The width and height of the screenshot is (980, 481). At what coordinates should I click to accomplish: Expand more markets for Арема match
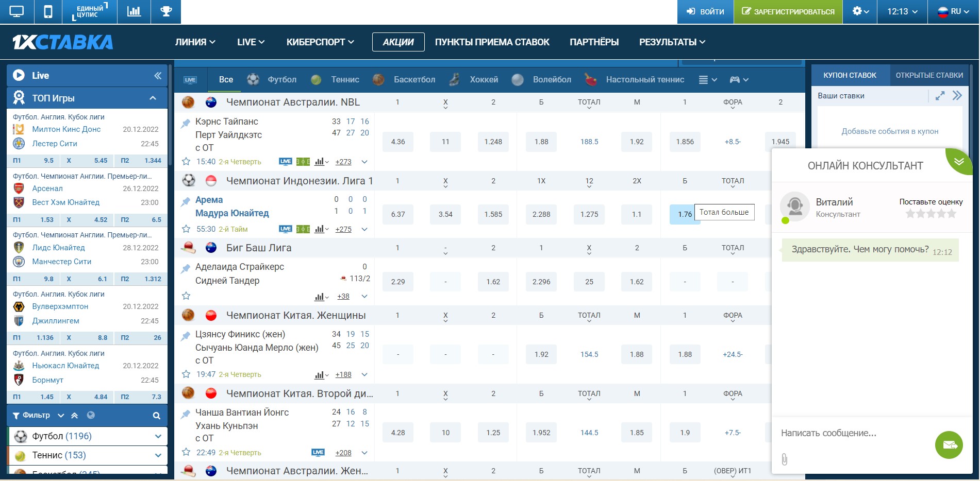364,229
